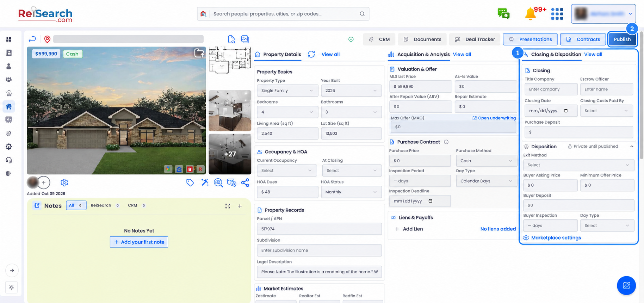
Task: Toggle the theme sun icon in the sidebar
Action: click(x=11, y=287)
